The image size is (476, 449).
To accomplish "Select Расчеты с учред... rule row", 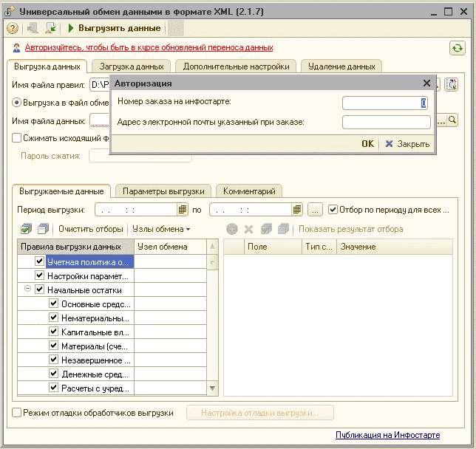I will pyautogui.click(x=112, y=388).
